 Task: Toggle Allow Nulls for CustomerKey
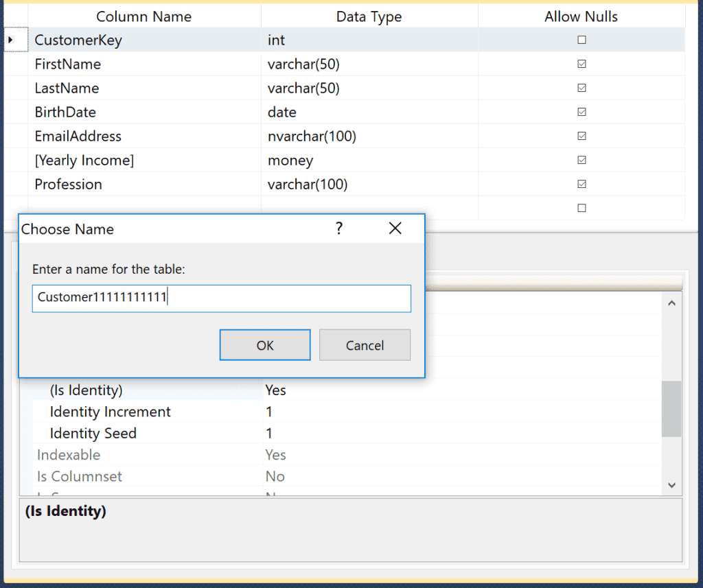tap(581, 40)
